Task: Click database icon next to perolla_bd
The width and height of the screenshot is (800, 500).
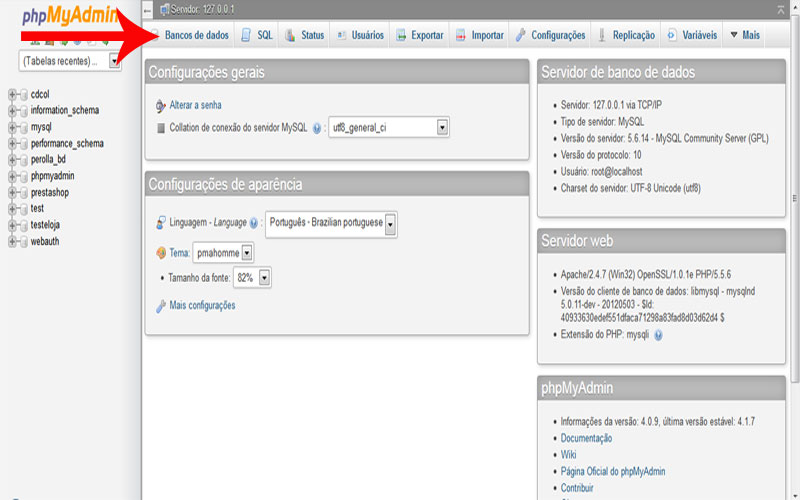Action: pos(23,160)
